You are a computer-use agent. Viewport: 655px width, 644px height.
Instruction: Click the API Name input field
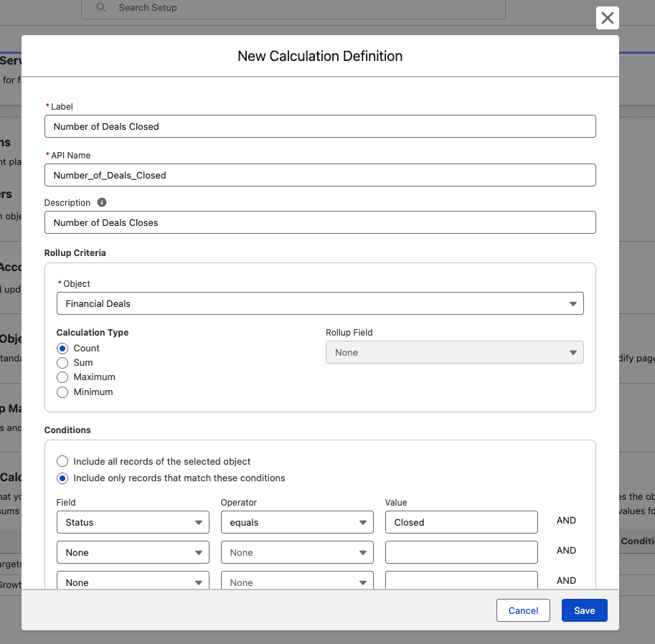320,175
